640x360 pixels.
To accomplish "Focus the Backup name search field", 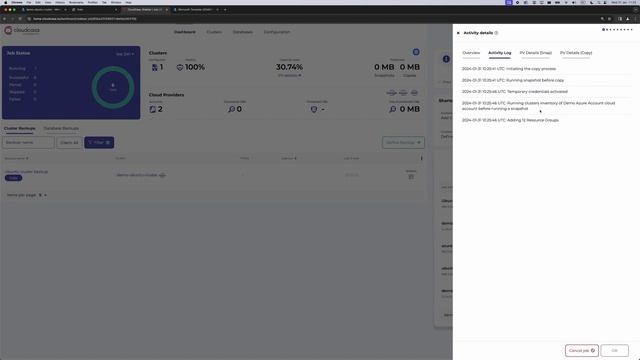I will point(28,142).
